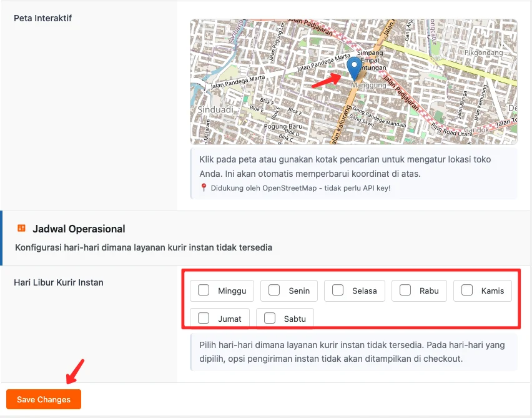532x418 pixels.
Task: Click the Peta Interaktif label
Action: (42, 18)
